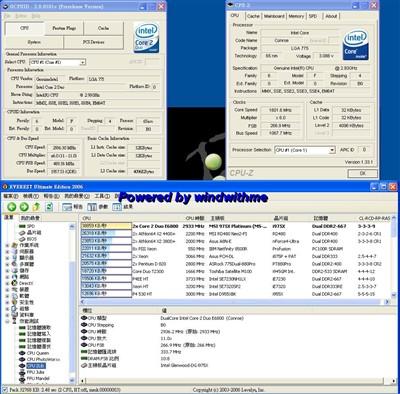Click the System button in CPUID window
This screenshot has height=394, width=400.
click(x=34, y=42)
